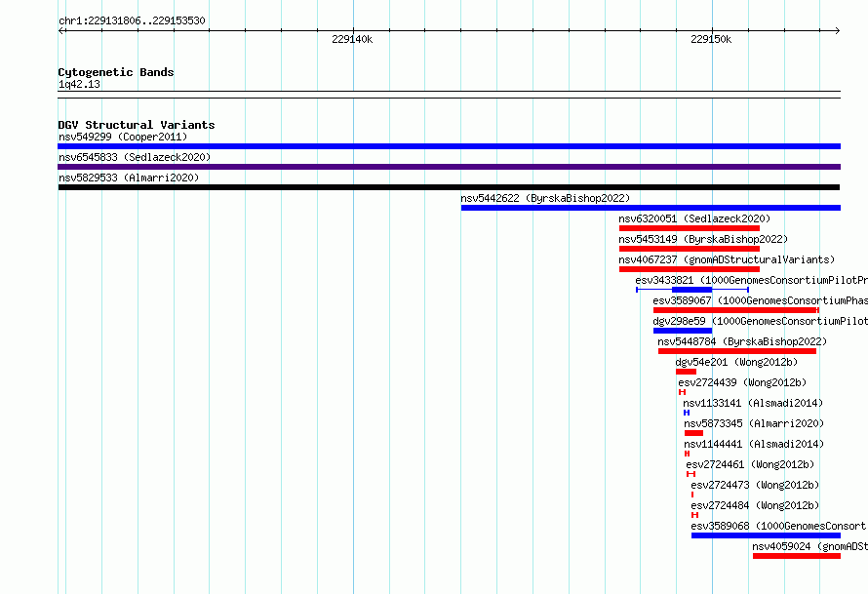Click the 229150k ruler position

(x=711, y=39)
